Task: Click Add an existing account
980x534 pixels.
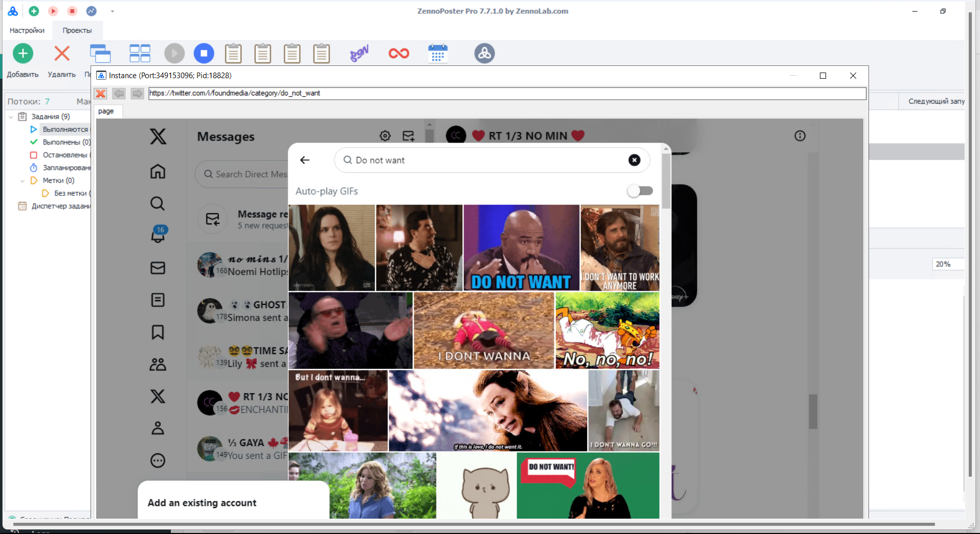Action: [x=202, y=503]
